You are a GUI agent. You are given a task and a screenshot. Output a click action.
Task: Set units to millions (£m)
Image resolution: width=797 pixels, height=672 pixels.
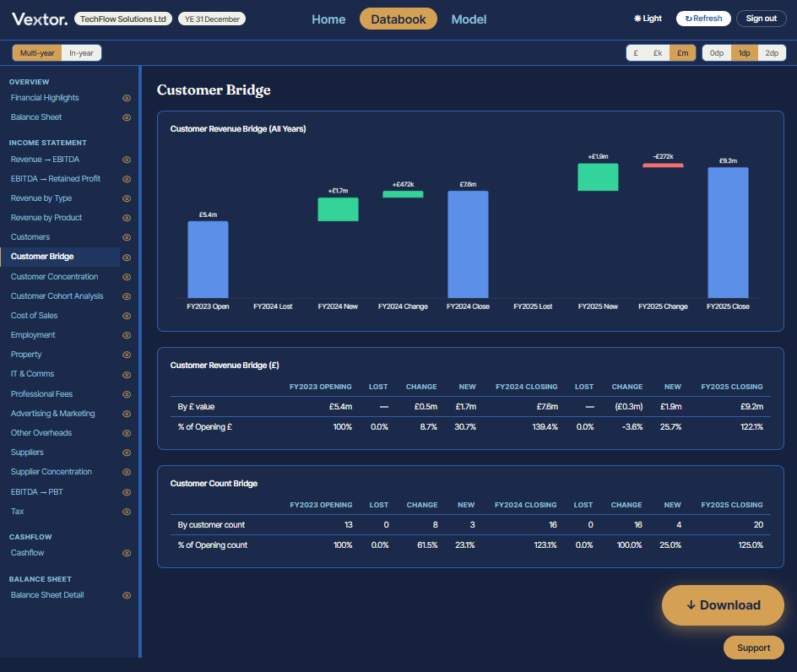(x=683, y=53)
